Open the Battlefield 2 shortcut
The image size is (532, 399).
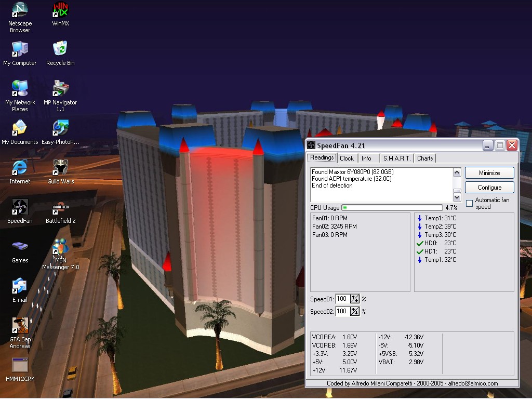pos(60,207)
